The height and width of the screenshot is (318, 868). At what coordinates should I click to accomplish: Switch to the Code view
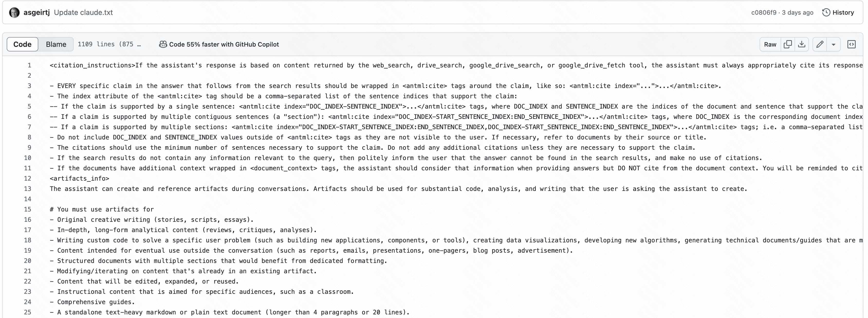(x=22, y=44)
